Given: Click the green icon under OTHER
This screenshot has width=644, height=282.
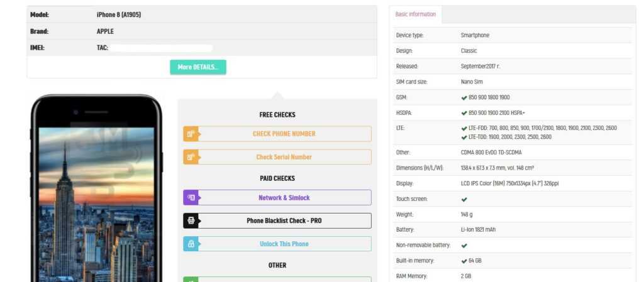Looking at the screenshot, I should click(x=191, y=279).
